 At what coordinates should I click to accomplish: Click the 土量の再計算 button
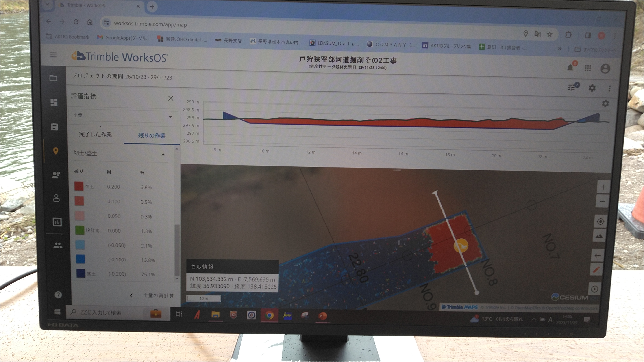pos(158,295)
